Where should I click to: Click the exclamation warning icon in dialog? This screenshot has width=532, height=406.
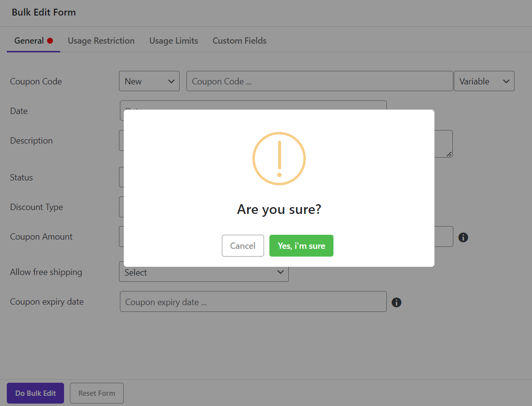[x=279, y=158]
